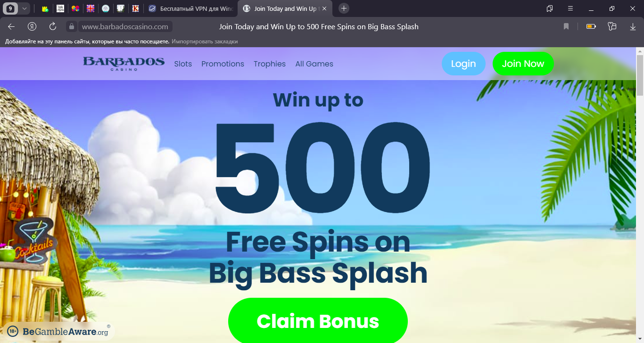Open the browser hamburger menu
This screenshot has width=644, height=343.
point(570,8)
